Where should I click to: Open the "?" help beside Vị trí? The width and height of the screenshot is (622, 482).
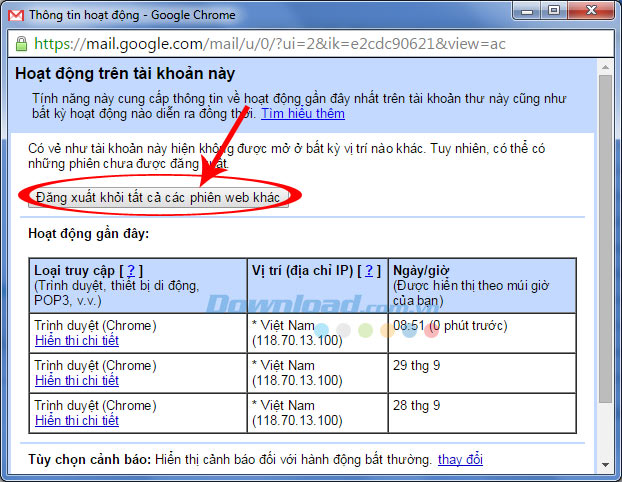(369, 271)
